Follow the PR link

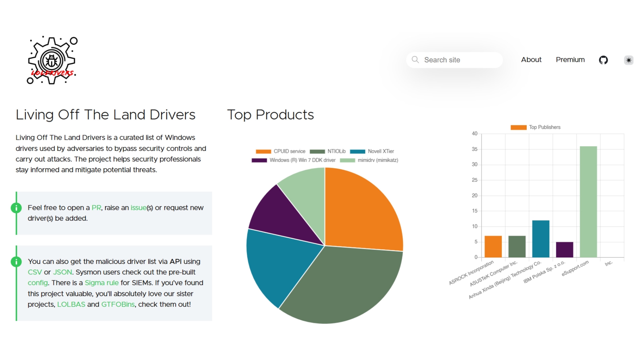tap(96, 208)
